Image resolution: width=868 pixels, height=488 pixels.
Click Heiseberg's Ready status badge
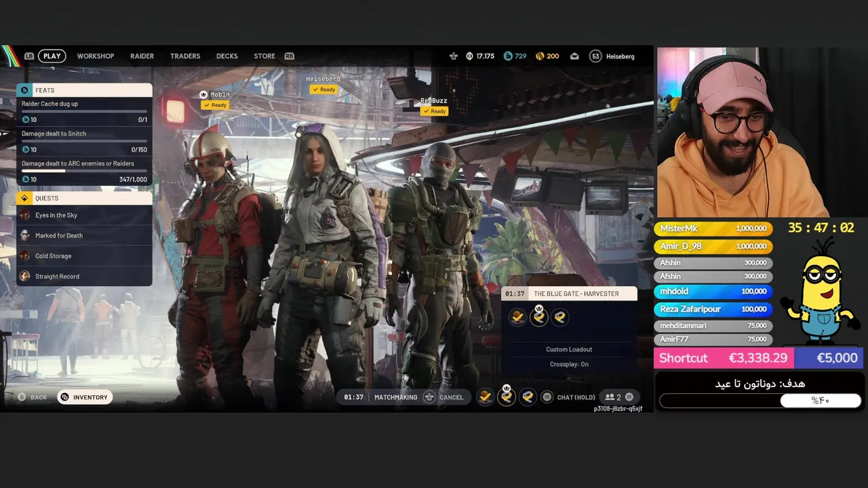[x=323, y=89]
